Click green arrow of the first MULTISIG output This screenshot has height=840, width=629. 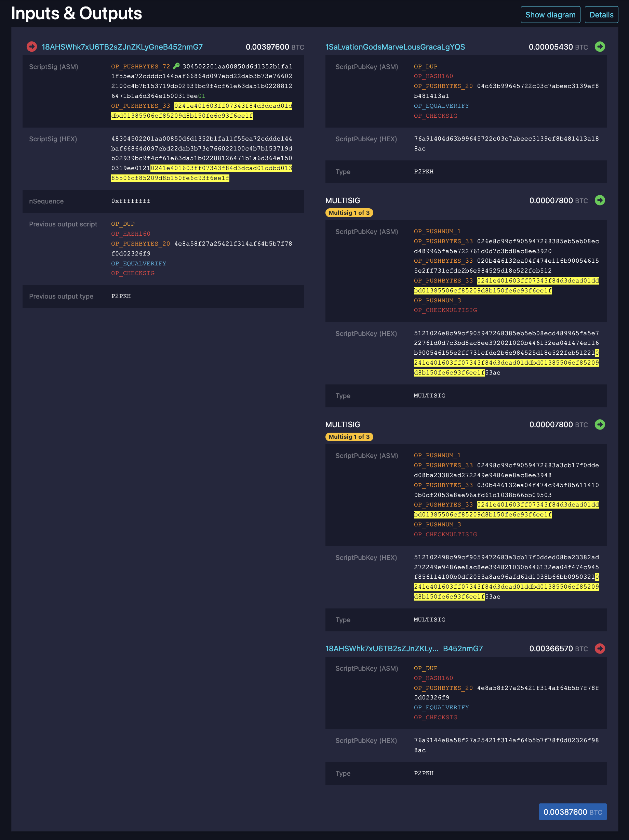point(600,200)
